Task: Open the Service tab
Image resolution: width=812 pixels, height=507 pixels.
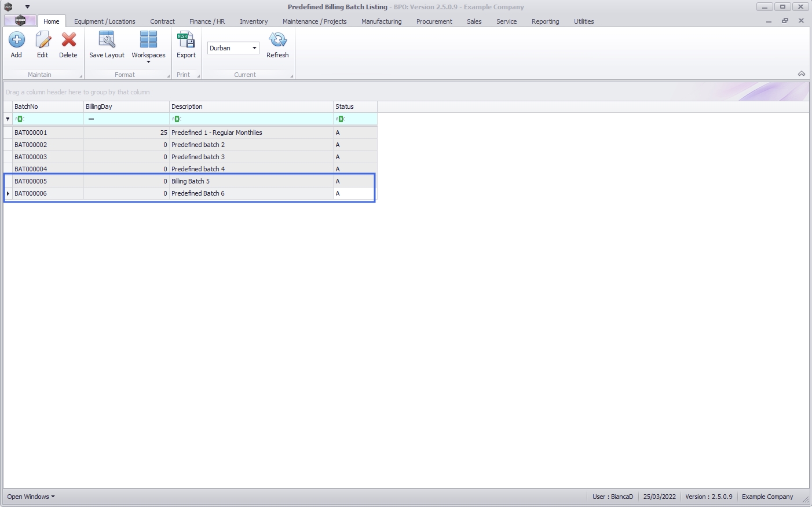Action: coord(506,21)
